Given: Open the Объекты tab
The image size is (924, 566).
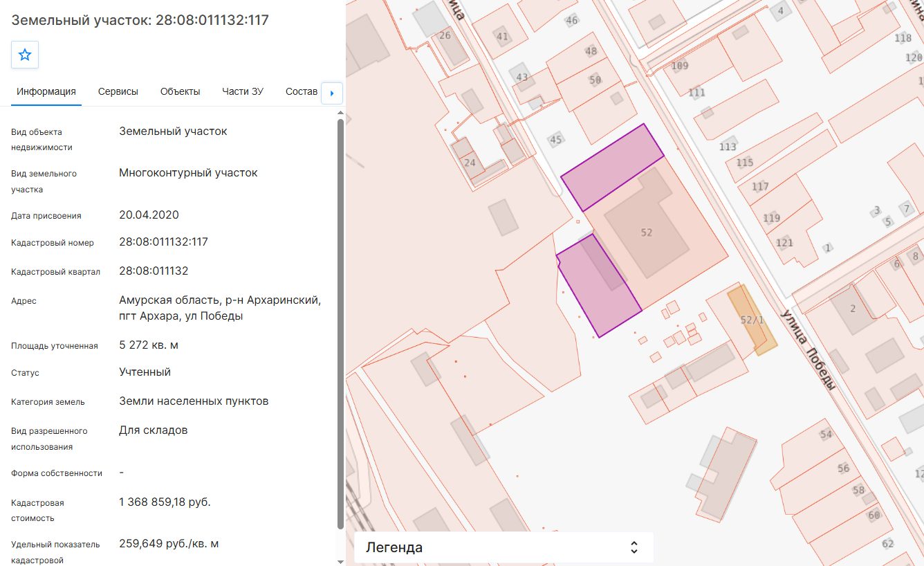Looking at the screenshot, I should coord(181,91).
